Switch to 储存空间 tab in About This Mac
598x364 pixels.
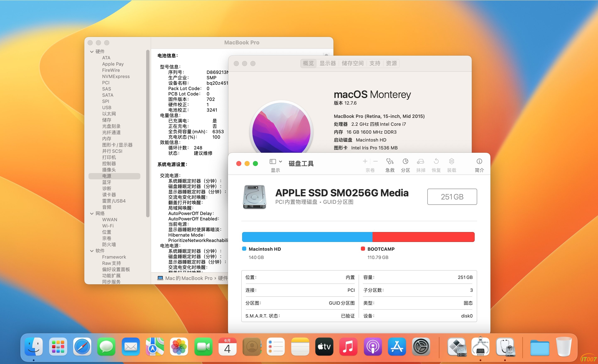point(353,63)
